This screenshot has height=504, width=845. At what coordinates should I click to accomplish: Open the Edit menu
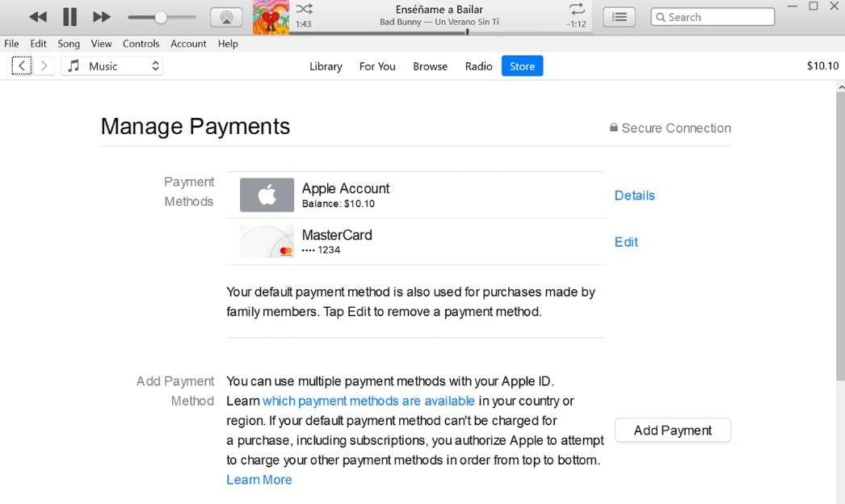[x=38, y=44]
